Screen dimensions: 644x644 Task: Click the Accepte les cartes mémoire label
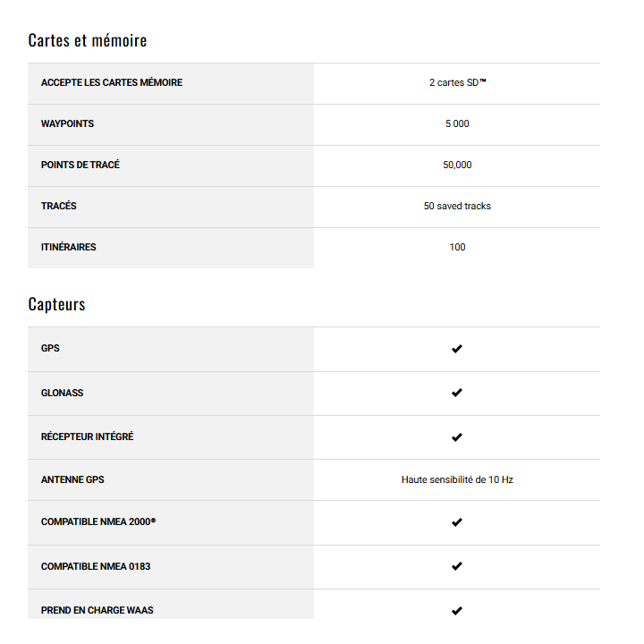click(x=112, y=83)
